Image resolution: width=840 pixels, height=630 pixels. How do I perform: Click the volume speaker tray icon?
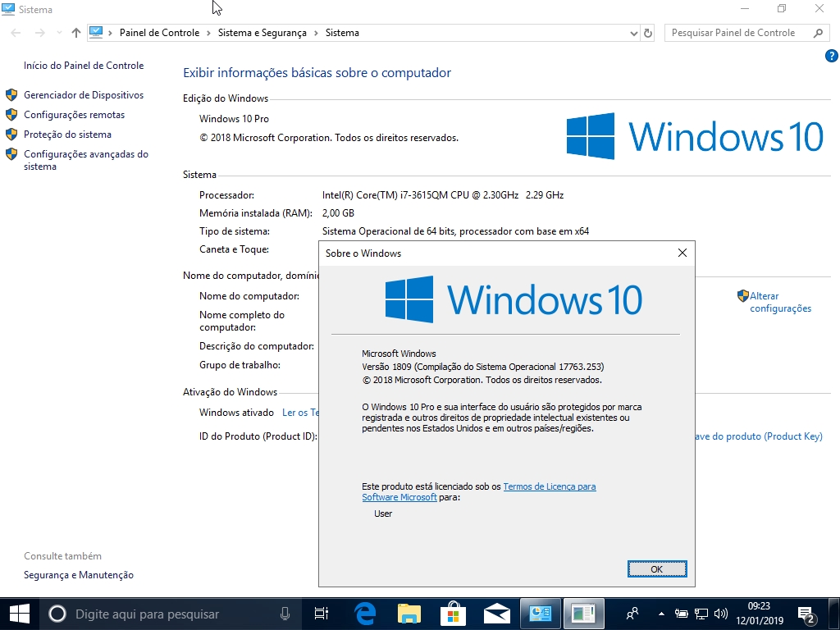[721, 614]
